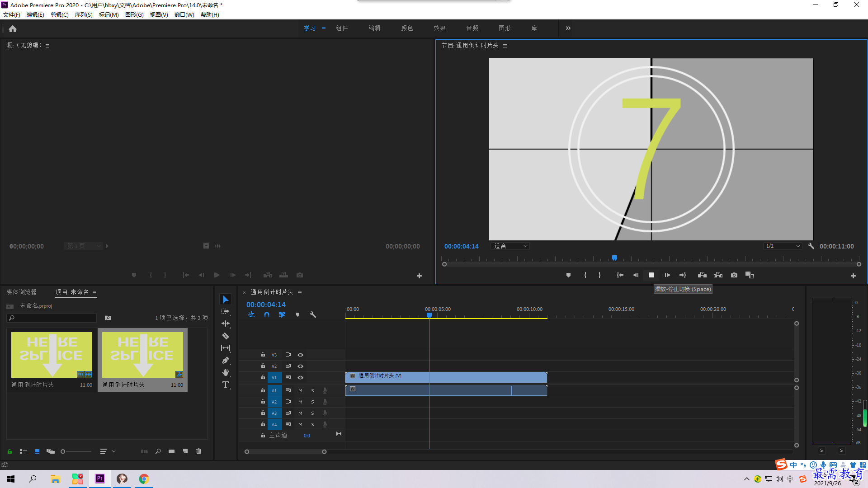868x488 pixels.
Task: Open timeline display settings wrench
Action: coord(313,314)
